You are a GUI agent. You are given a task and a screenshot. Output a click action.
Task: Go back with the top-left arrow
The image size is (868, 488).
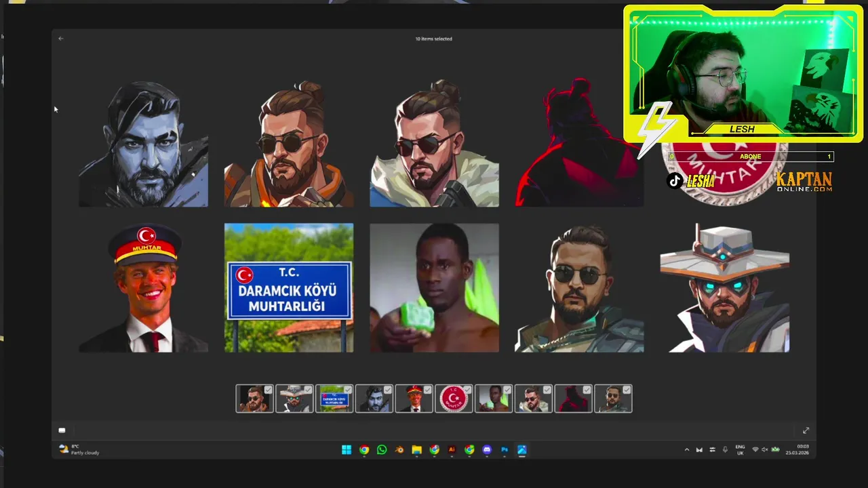pyautogui.click(x=60, y=39)
